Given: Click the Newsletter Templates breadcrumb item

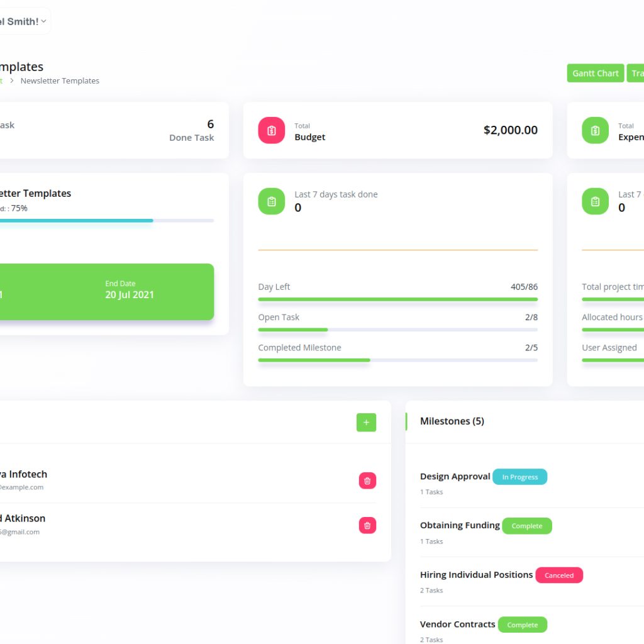Looking at the screenshot, I should click(60, 81).
